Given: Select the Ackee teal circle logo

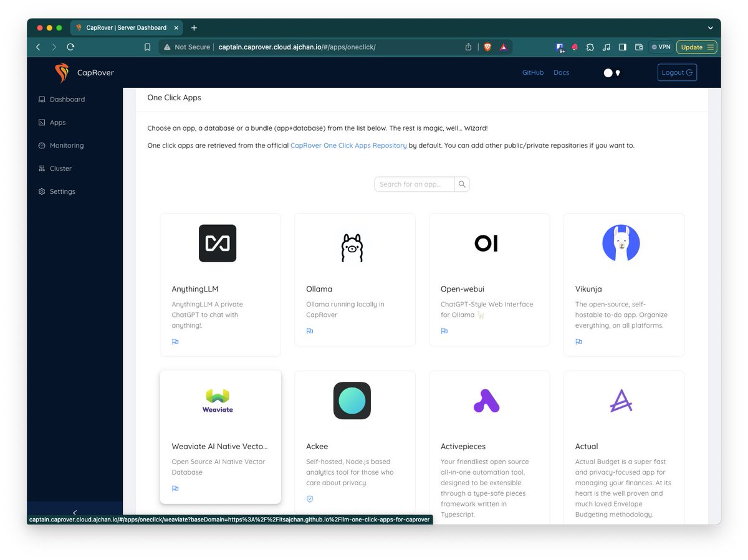Looking at the screenshot, I should 352,401.
